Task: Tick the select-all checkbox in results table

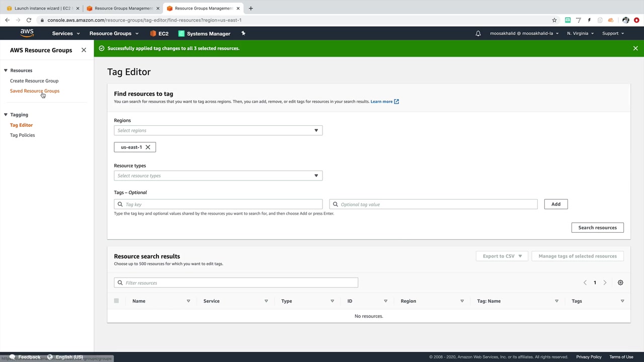Action: [x=116, y=301]
